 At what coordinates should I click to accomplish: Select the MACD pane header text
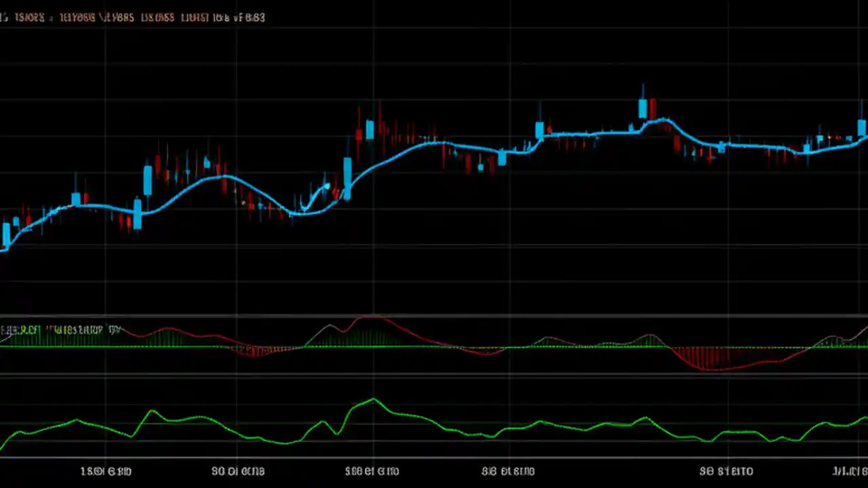[x=61, y=329]
